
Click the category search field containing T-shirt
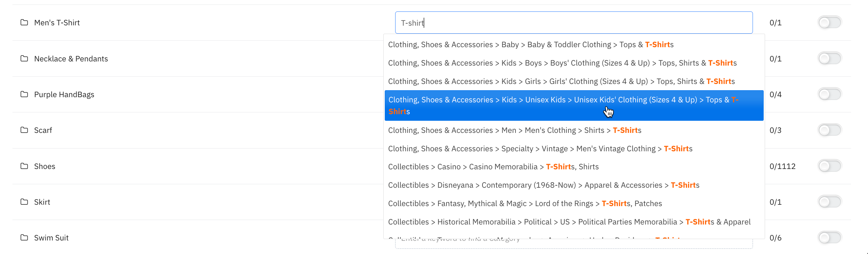pyautogui.click(x=574, y=23)
